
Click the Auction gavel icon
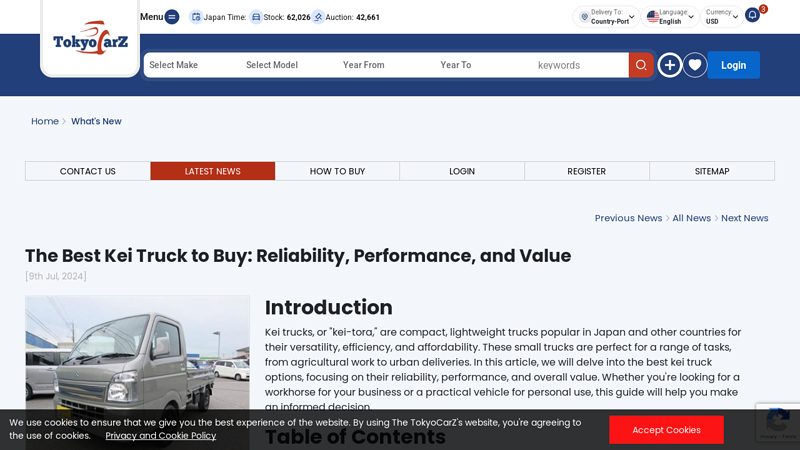[318, 17]
